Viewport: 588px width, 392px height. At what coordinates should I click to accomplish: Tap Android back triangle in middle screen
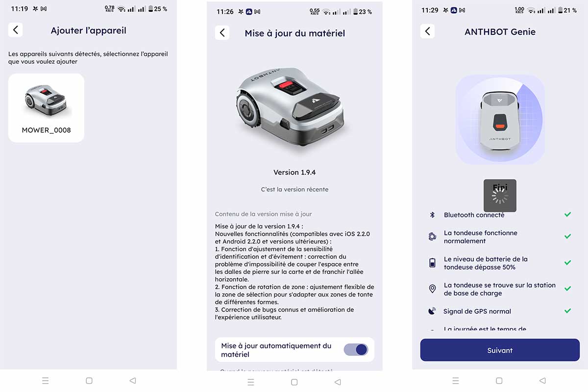[x=338, y=382]
